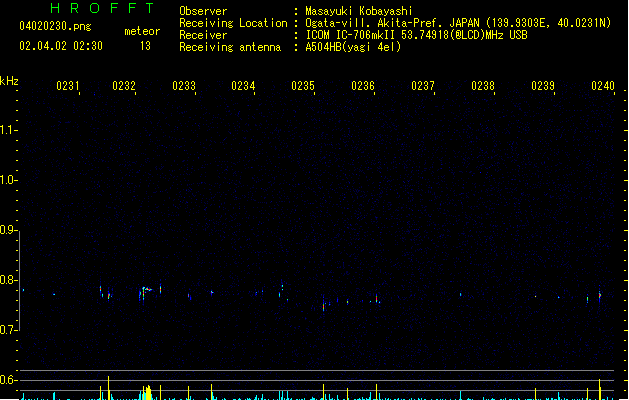Click the observer name Masayuki Kobayashi
Viewport: 629px width, 400px height.
tap(359, 11)
